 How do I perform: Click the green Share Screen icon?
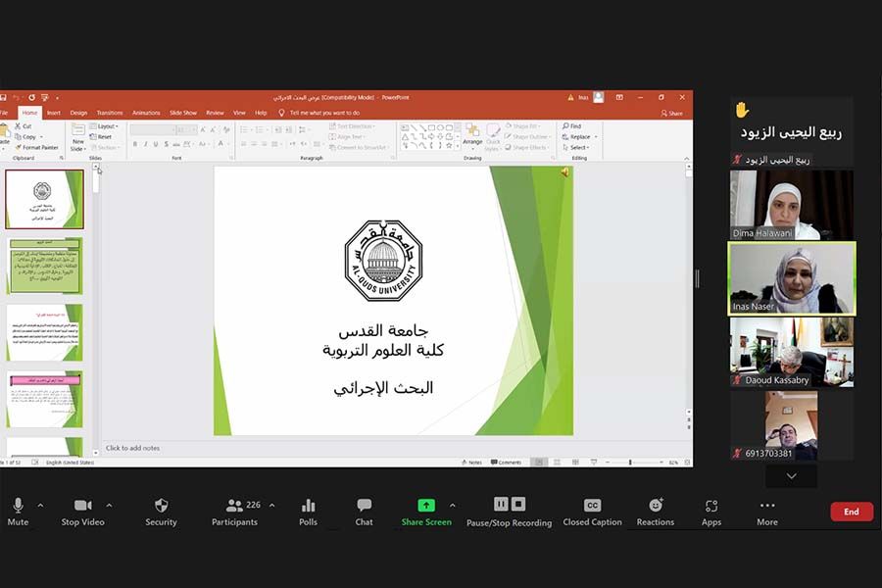pyautogui.click(x=426, y=506)
